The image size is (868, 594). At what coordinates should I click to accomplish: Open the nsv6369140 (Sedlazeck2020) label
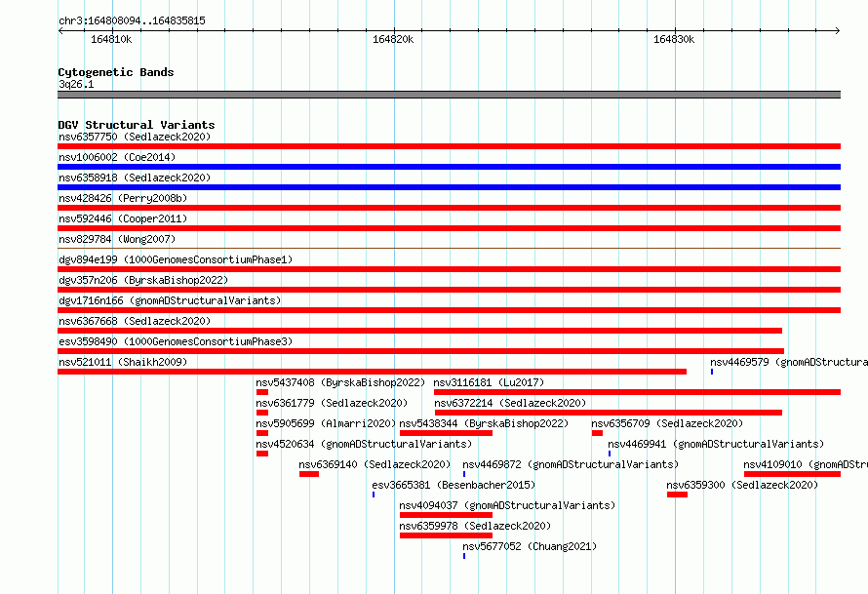point(375,464)
